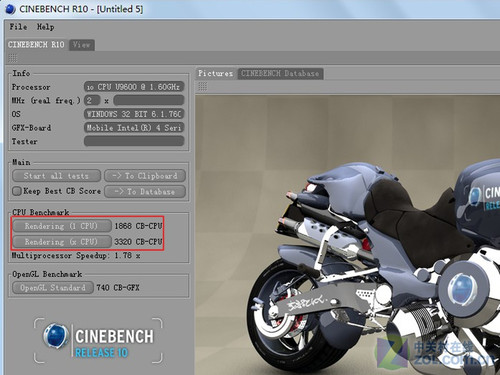
Task: Open the File menu
Action: tap(18, 27)
